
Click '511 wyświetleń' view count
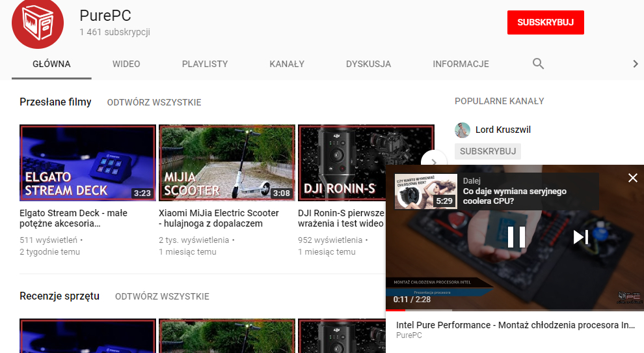coord(49,240)
